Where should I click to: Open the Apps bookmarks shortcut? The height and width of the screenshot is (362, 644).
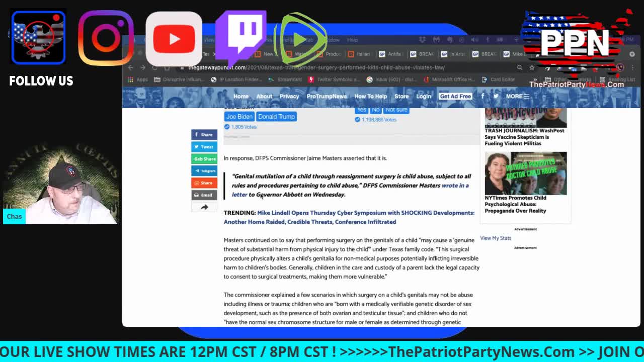(138, 79)
